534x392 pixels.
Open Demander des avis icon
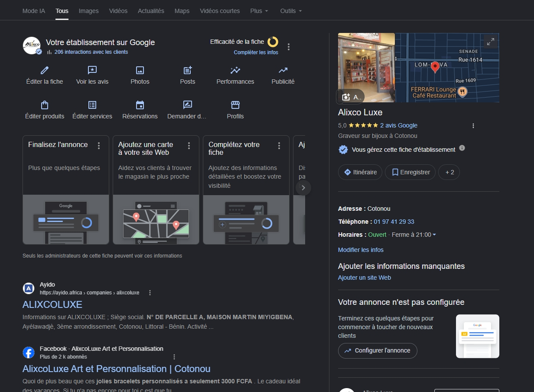pyautogui.click(x=188, y=105)
